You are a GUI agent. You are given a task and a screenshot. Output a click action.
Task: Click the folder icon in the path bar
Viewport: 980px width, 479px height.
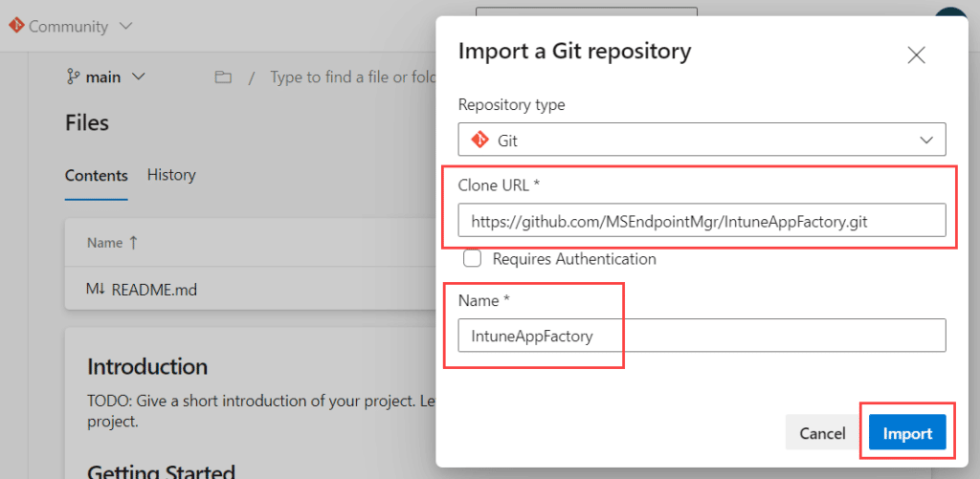(222, 77)
